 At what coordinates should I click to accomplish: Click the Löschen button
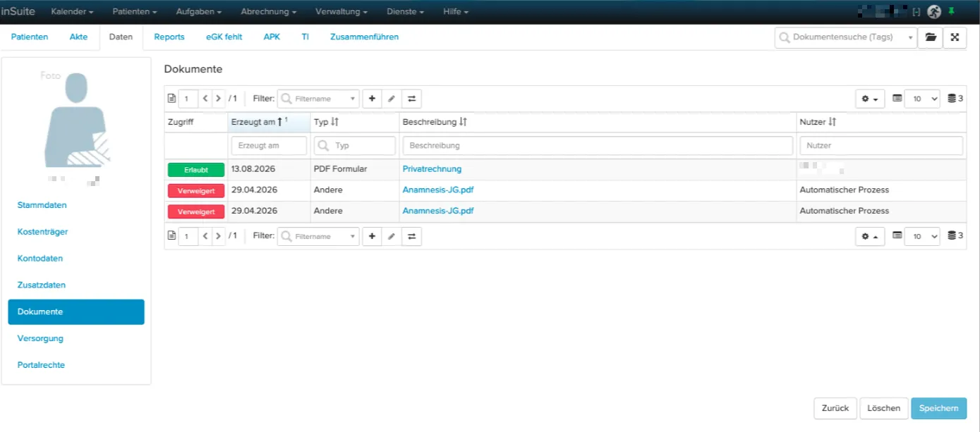[884, 408]
